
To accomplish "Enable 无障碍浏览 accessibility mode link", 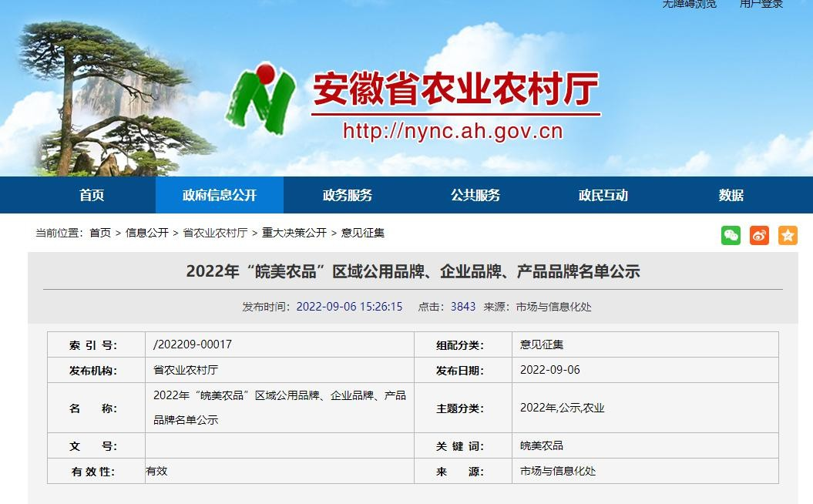I will pyautogui.click(x=689, y=5).
